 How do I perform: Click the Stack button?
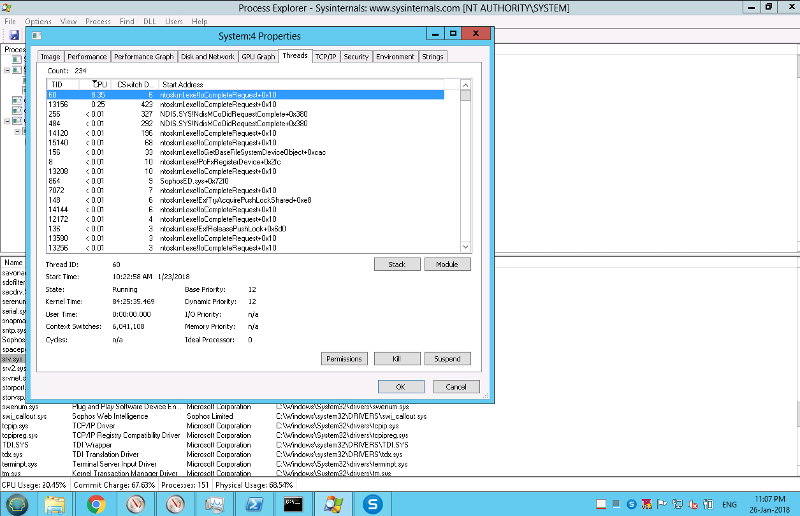tap(397, 264)
